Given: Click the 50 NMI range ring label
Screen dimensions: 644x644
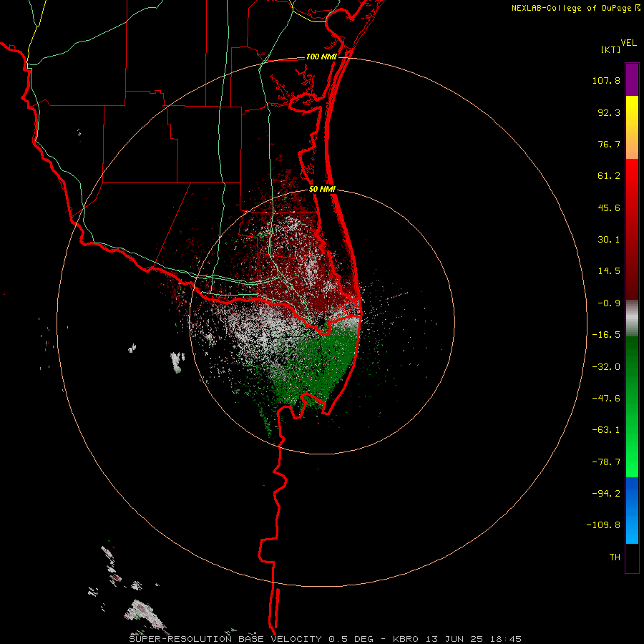Looking at the screenshot, I should [x=323, y=190].
